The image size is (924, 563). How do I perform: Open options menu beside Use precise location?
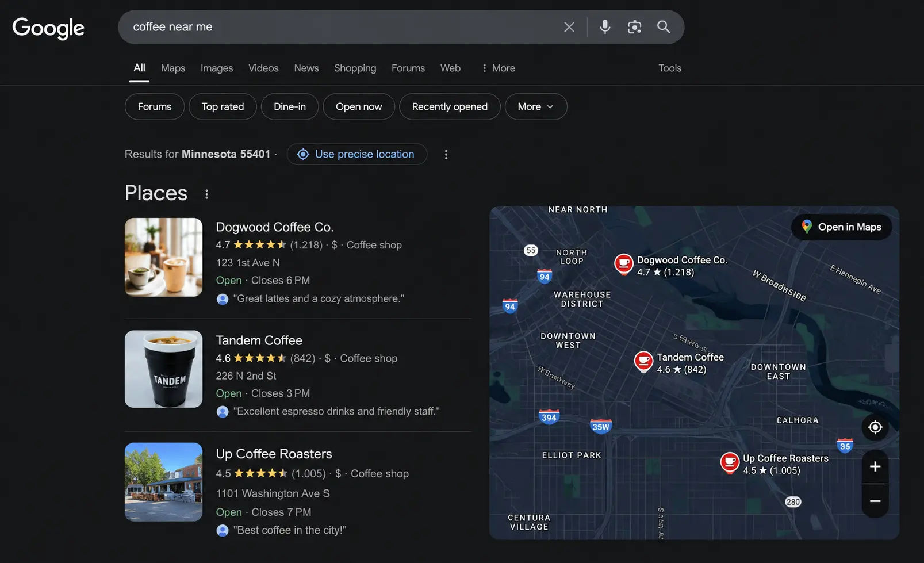point(446,155)
